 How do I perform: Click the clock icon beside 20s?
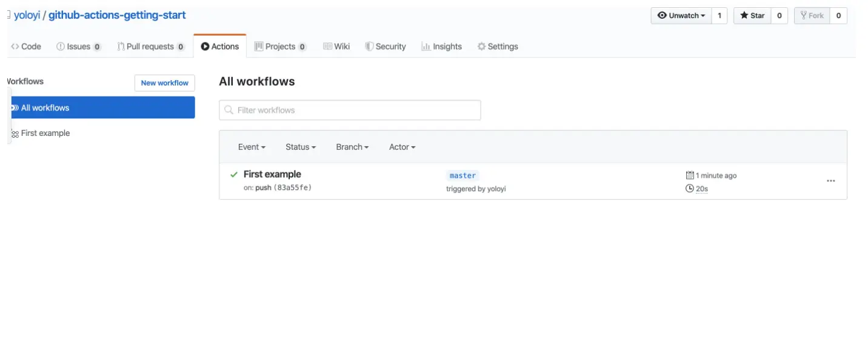690,188
